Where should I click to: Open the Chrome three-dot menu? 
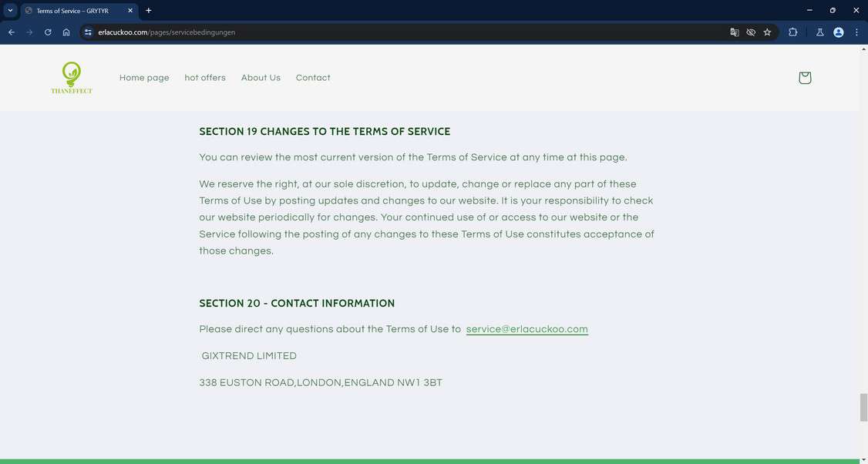point(856,32)
